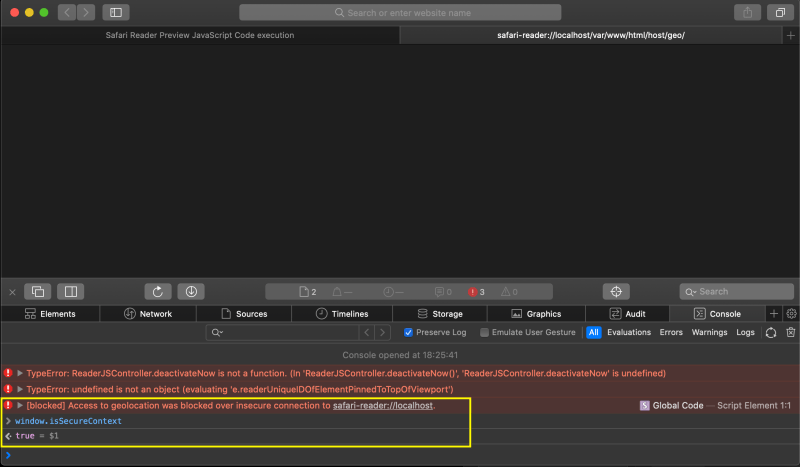This screenshot has height=467, width=800.
Task: Open the Audit tab
Action: (x=628, y=314)
